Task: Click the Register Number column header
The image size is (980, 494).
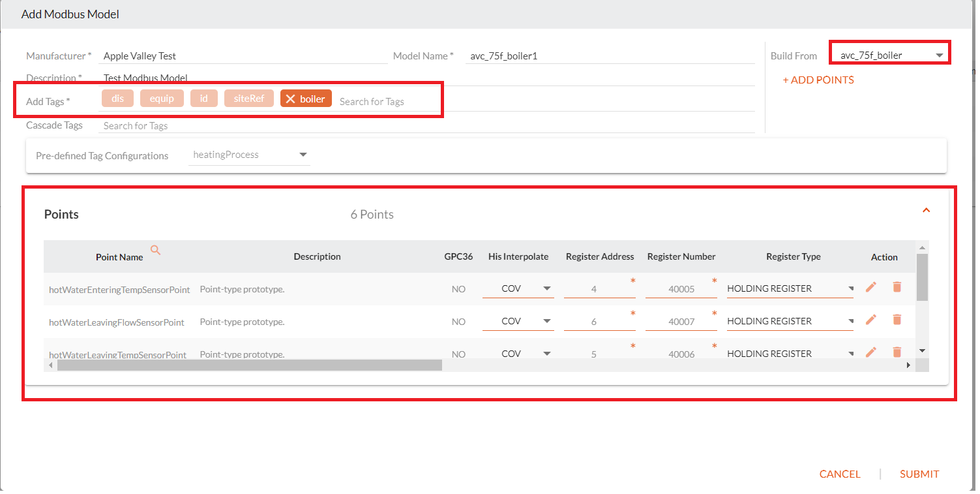Action: click(x=681, y=256)
